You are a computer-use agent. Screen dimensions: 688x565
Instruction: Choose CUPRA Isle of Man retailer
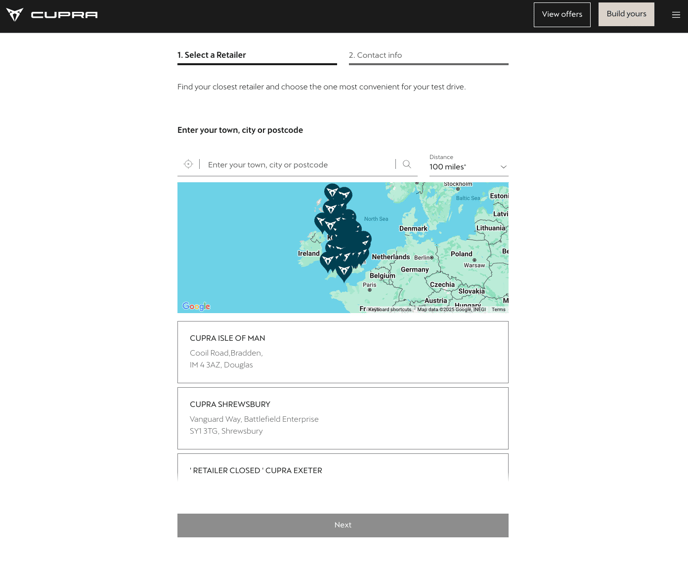(x=343, y=352)
